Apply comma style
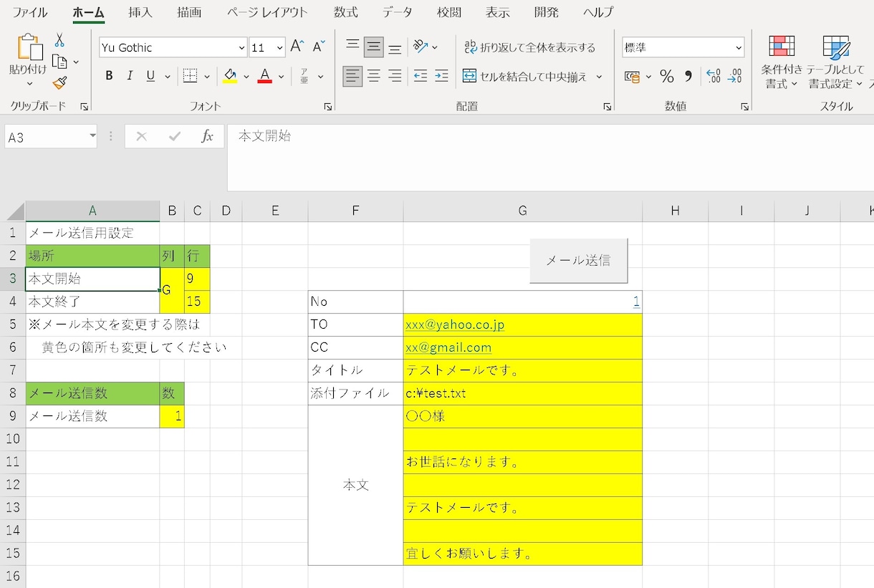The image size is (874, 588). 688,76
